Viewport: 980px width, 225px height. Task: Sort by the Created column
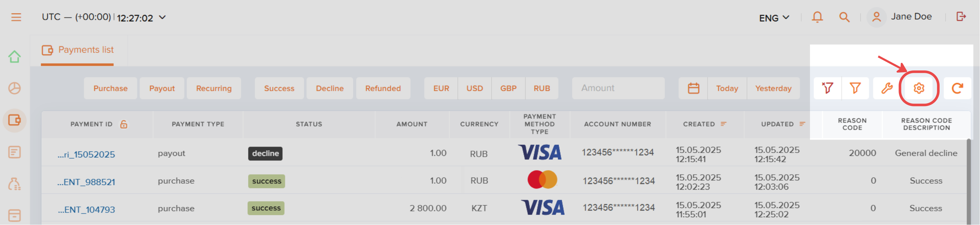(x=723, y=124)
